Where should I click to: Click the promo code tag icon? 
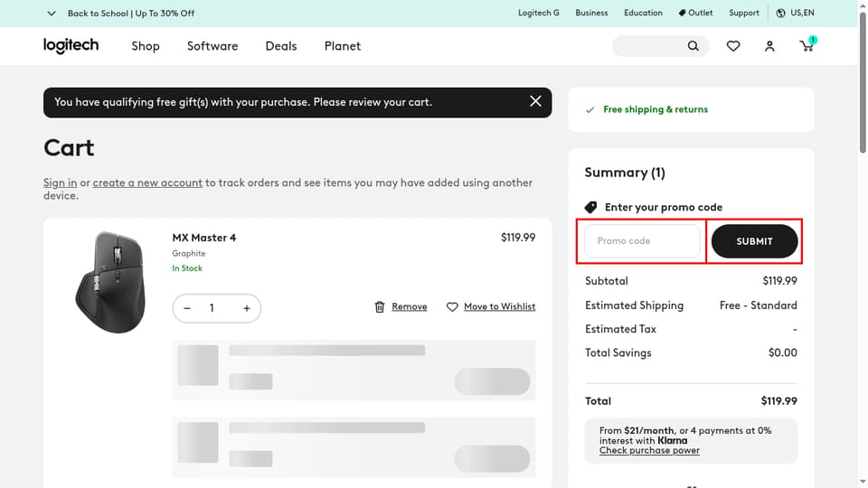(590, 207)
